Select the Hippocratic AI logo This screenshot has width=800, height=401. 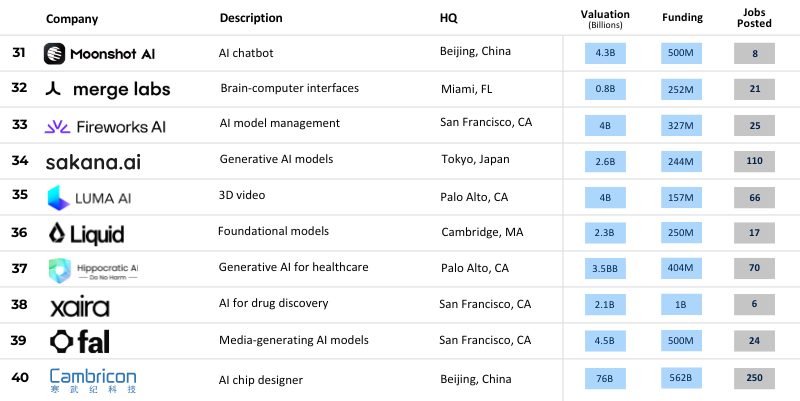(93, 271)
